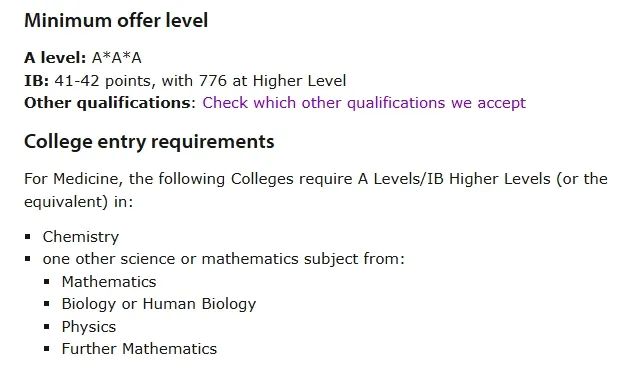625x372 pixels.
Task: Click the square bullet beside Further Mathematics
Action: (47, 349)
